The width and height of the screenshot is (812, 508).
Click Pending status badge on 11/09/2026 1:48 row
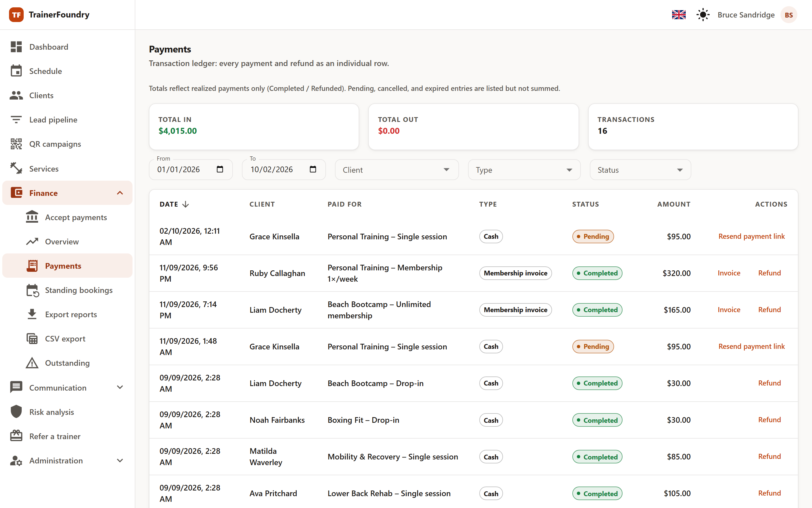[x=593, y=346]
